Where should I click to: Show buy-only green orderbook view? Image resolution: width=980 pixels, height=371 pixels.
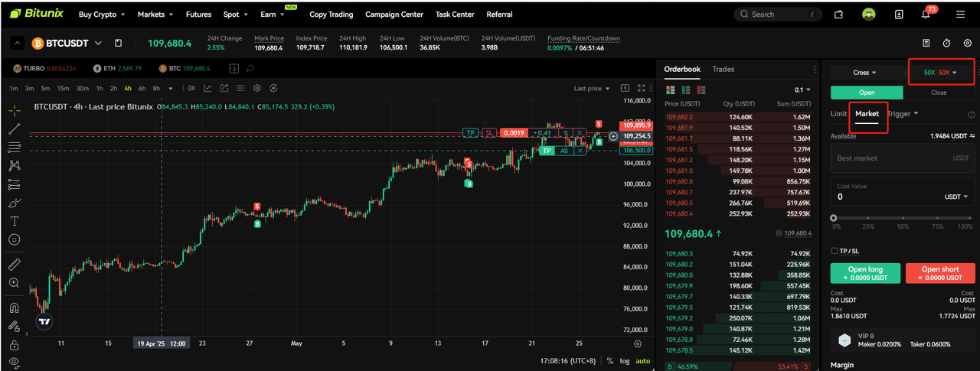[x=686, y=89]
